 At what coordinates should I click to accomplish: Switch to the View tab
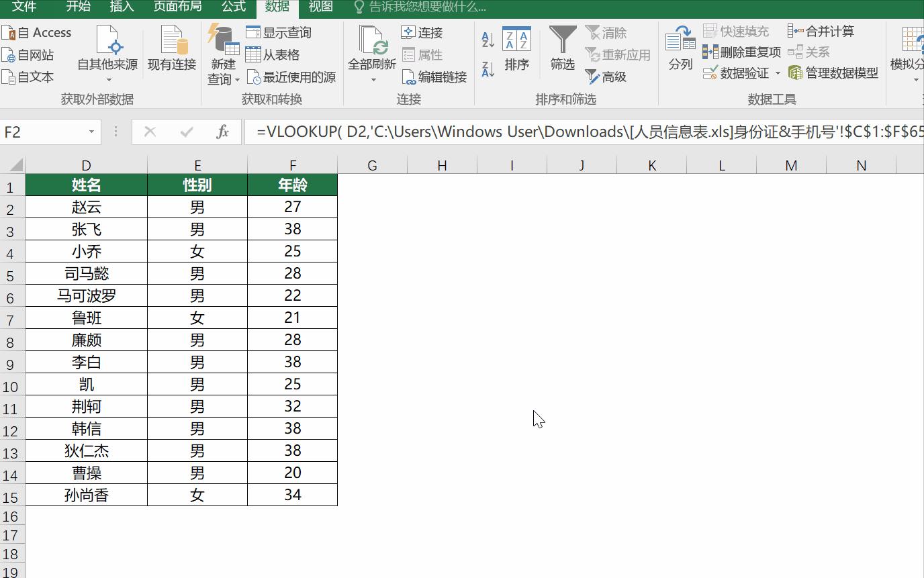coord(320,7)
